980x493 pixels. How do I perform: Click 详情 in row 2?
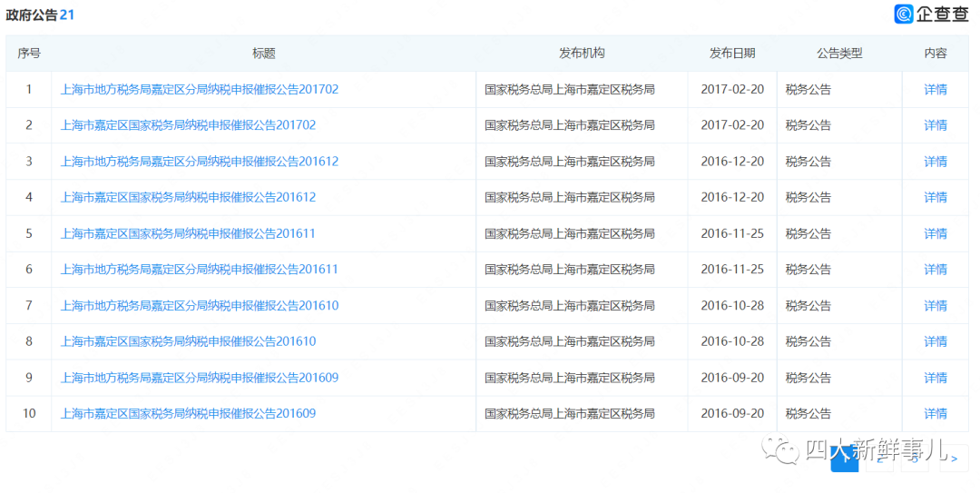pos(936,125)
